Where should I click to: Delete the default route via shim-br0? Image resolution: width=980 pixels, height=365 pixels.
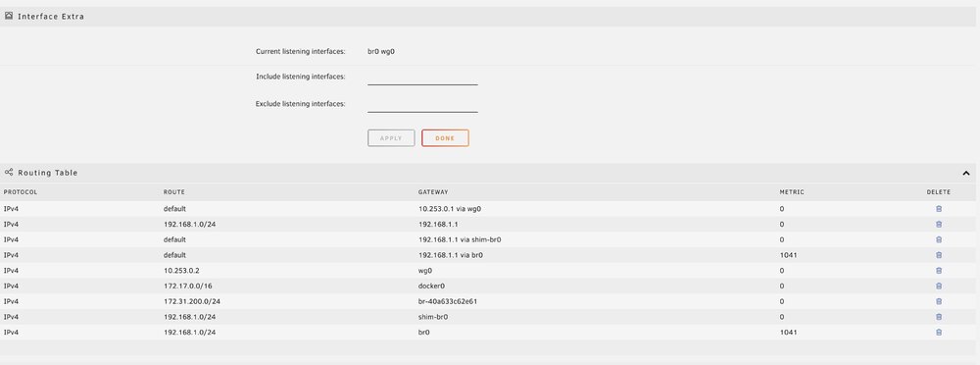[x=939, y=239]
